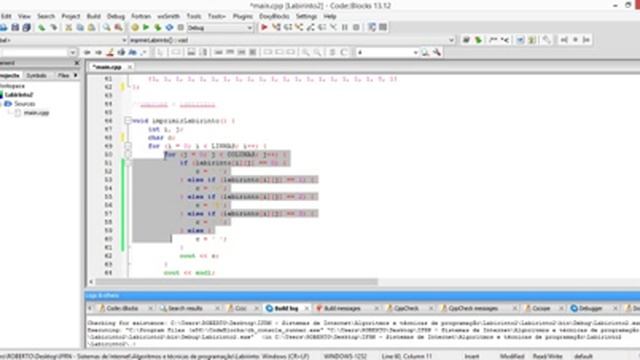
Task: Click the Redo arrow icon
Action: pyautogui.click(x=53, y=27)
